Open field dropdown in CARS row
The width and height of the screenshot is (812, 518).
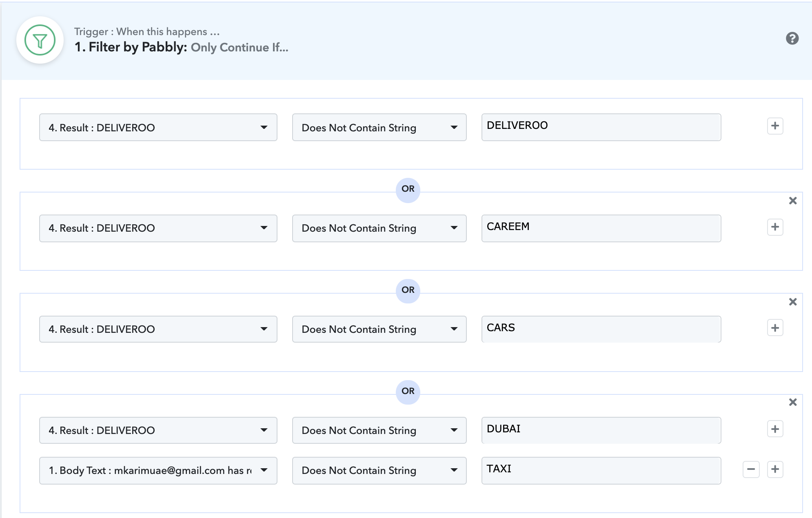click(158, 329)
